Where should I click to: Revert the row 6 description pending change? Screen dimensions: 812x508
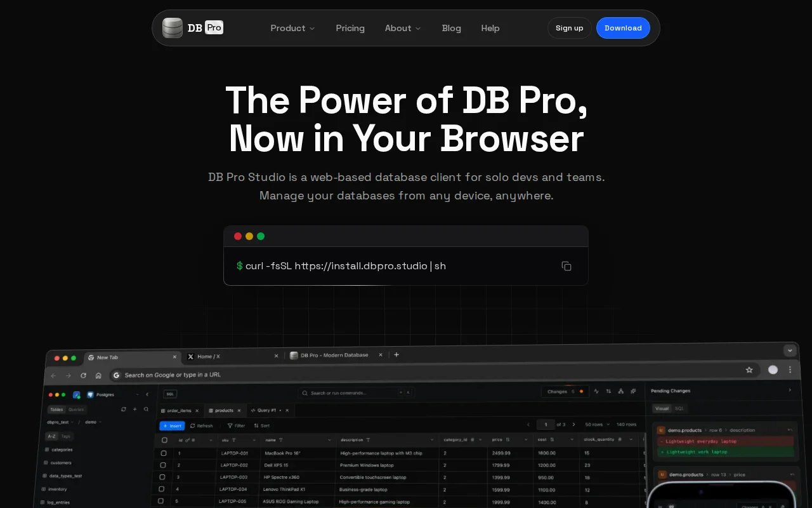pyautogui.click(x=790, y=430)
